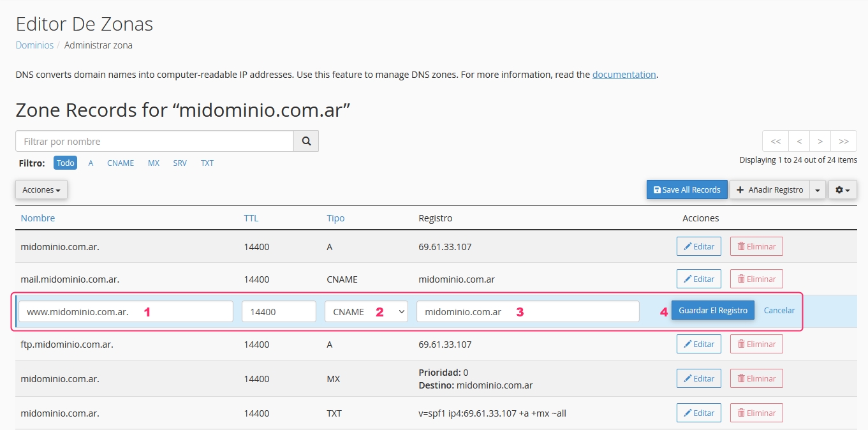868x430 pixels.
Task: Go to next page of records
Action: pos(820,141)
